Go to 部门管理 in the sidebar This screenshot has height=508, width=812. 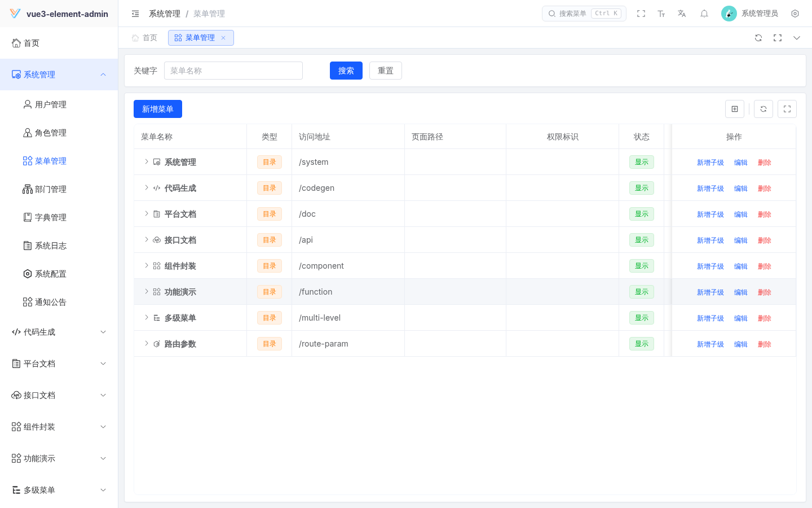[x=59, y=189]
